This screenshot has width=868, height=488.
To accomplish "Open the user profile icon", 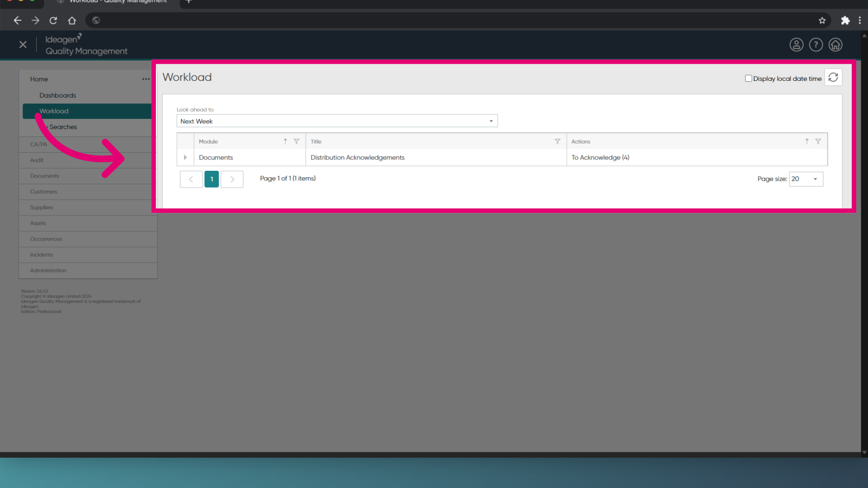I will pos(796,45).
